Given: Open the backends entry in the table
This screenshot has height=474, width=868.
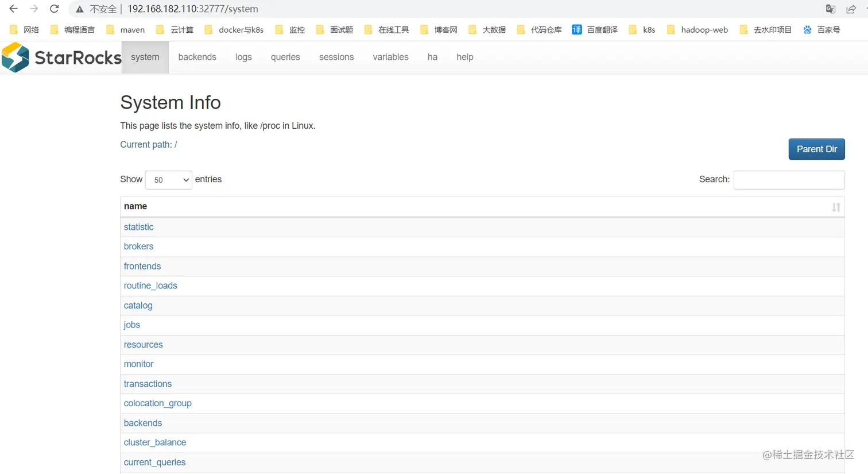Looking at the screenshot, I should (x=143, y=423).
